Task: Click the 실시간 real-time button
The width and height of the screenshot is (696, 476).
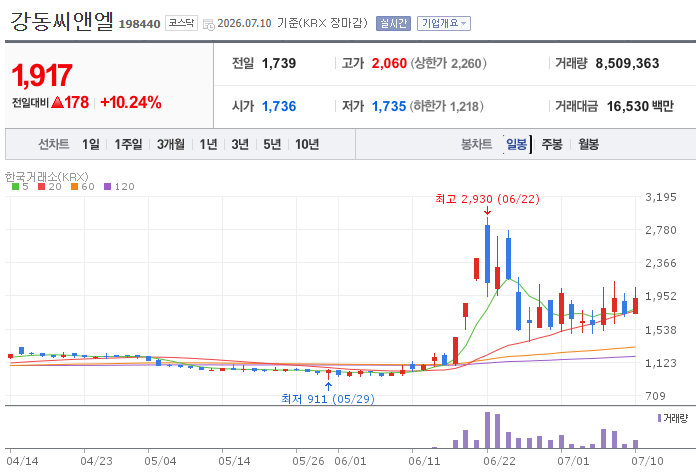Action: tap(393, 23)
